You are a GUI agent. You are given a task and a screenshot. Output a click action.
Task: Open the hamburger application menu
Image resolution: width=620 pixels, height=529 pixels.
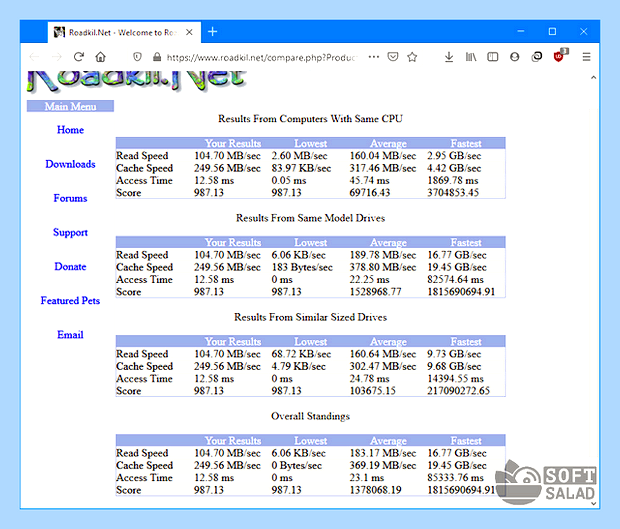[x=586, y=57]
